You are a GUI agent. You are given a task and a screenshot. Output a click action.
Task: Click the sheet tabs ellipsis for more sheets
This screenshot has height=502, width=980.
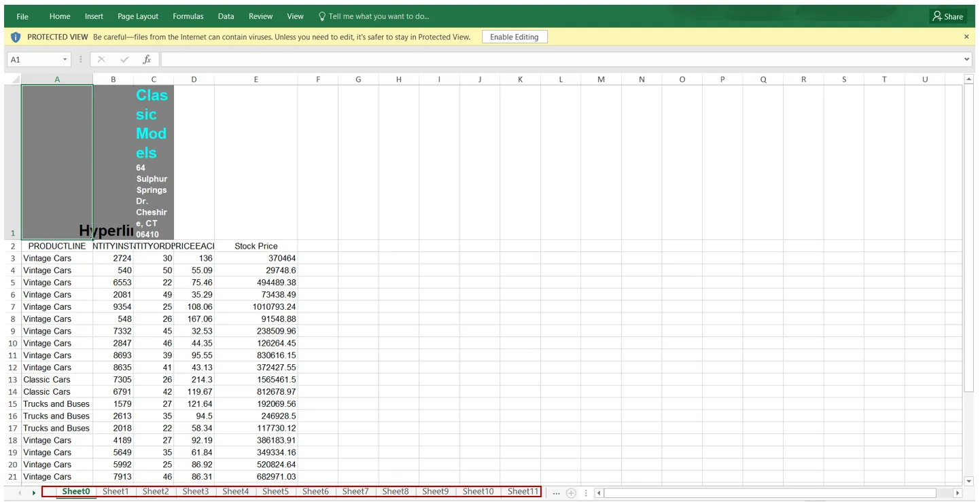(x=556, y=492)
